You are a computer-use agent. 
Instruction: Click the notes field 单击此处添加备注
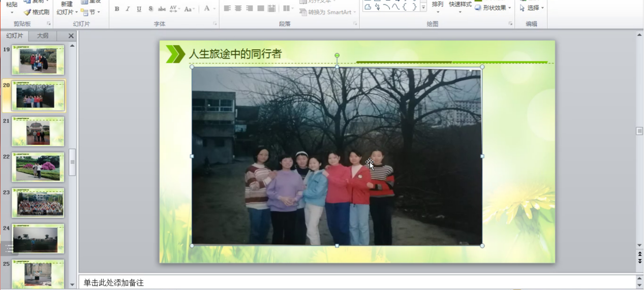click(x=356, y=282)
